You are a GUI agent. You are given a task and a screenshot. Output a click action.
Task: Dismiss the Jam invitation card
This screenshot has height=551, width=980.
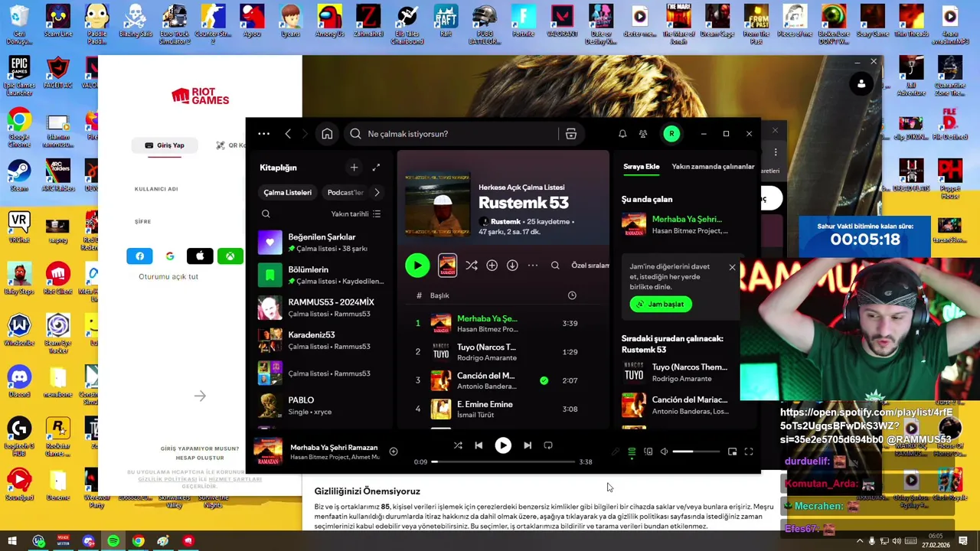(x=732, y=267)
